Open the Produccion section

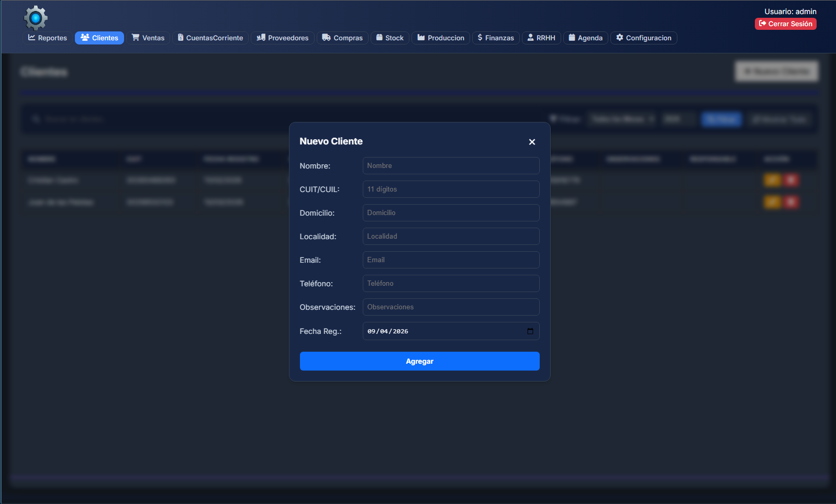(x=441, y=38)
